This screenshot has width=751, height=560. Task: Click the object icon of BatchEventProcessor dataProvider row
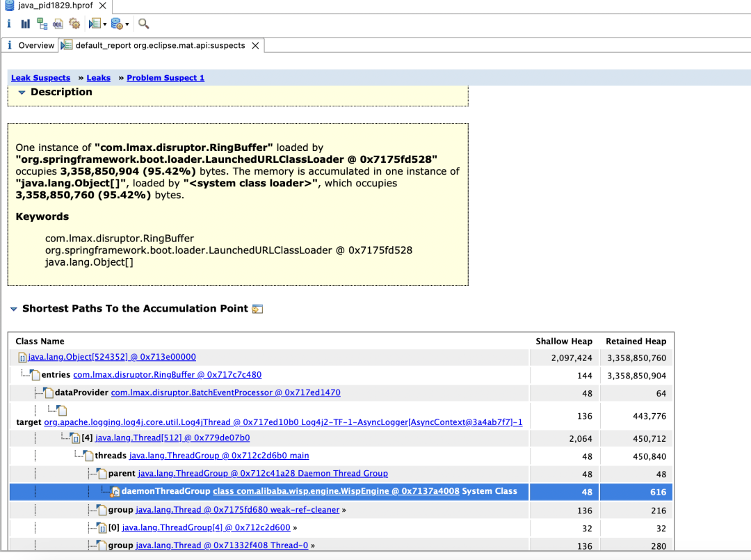(x=49, y=393)
